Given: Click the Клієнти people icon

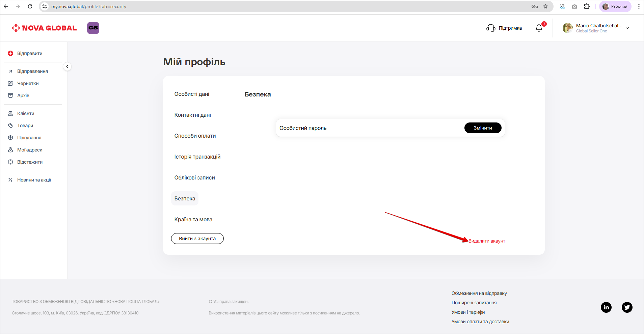Looking at the screenshot, I should [10, 113].
